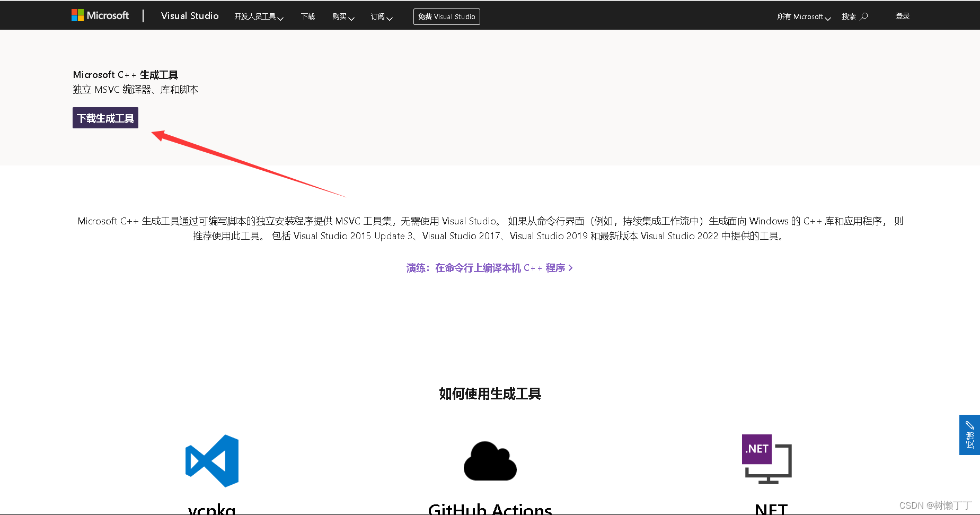This screenshot has height=515, width=980.
Task: Click the Microsoft C++ 生成工具 heading
Action: pos(126,75)
